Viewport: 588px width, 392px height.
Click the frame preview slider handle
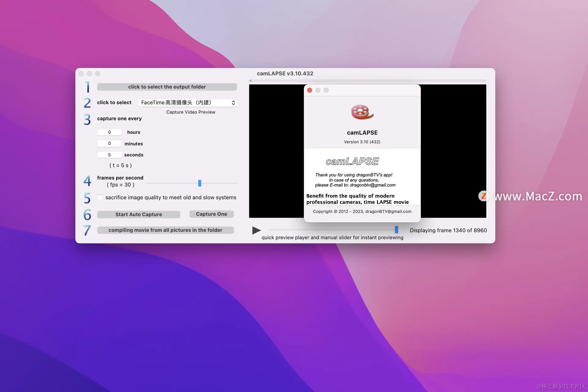pyautogui.click(x=396, y=230)
